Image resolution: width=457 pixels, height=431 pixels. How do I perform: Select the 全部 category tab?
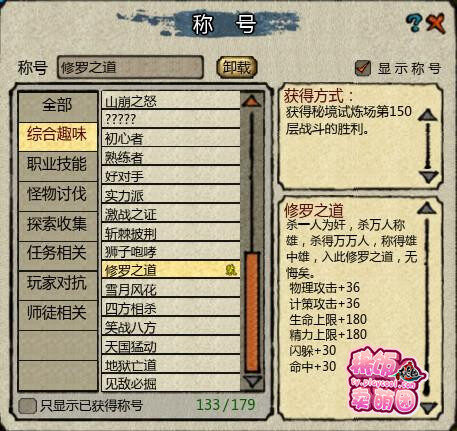[57, 105]
